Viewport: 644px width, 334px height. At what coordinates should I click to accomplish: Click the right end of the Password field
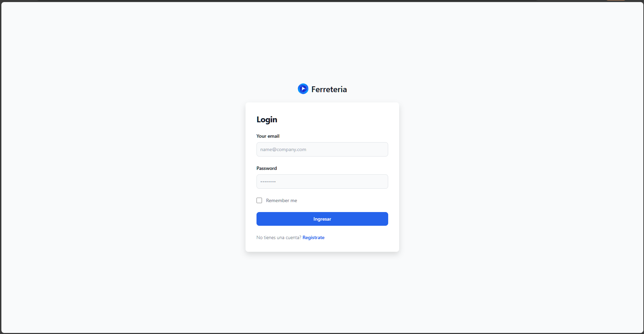(381, 182)
